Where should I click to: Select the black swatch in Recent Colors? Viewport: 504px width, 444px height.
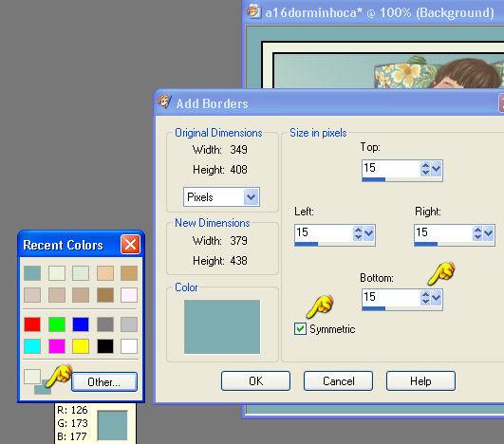(105, 346)
